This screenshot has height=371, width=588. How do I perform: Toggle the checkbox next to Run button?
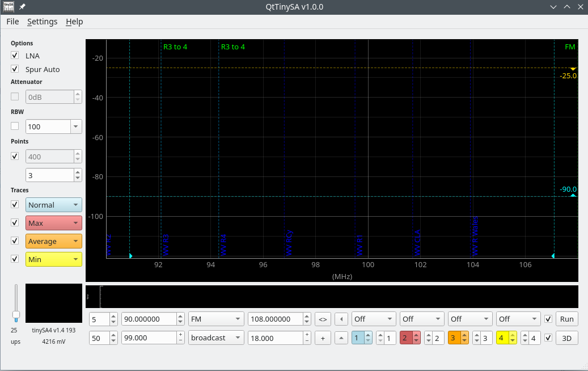click(x=548, y=319)
